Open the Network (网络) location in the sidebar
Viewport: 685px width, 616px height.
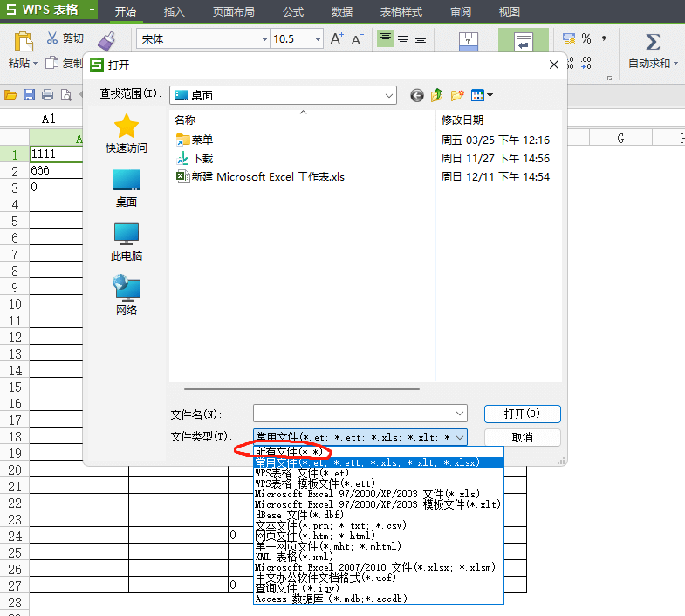(x=127, y=296)
